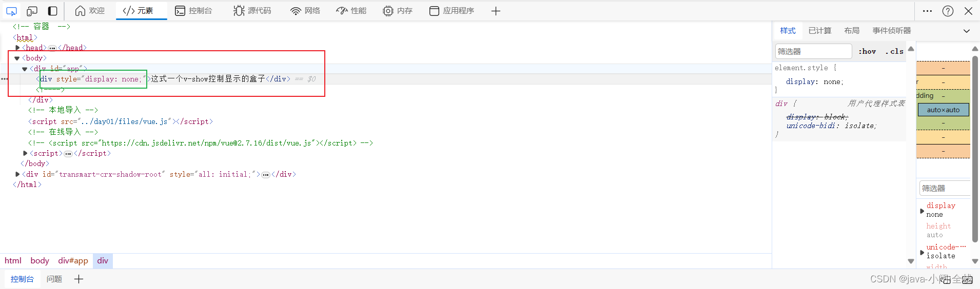
Task: Expand the computed unicode-bidi property
Action: [922, 252]
